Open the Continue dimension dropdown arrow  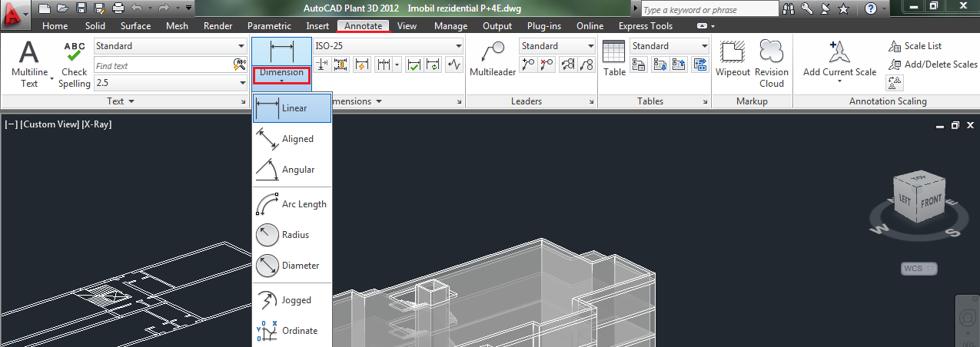397,64
